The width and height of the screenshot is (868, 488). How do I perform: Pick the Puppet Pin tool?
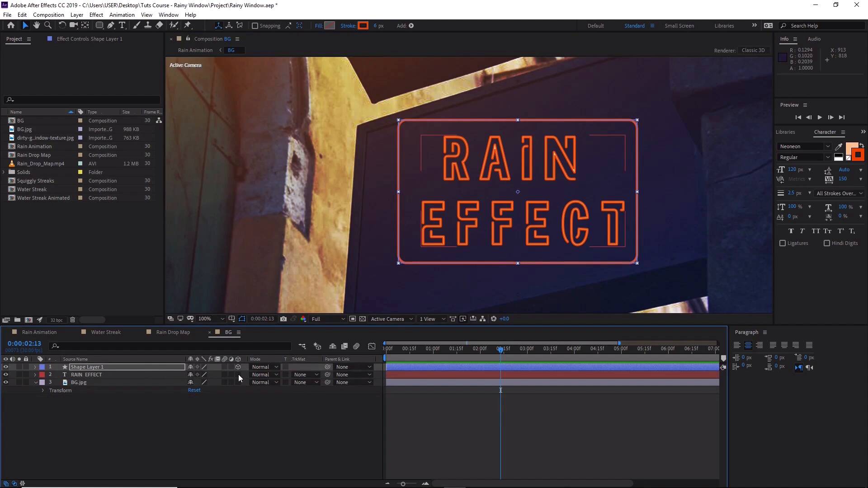click(x=188, y=25)
